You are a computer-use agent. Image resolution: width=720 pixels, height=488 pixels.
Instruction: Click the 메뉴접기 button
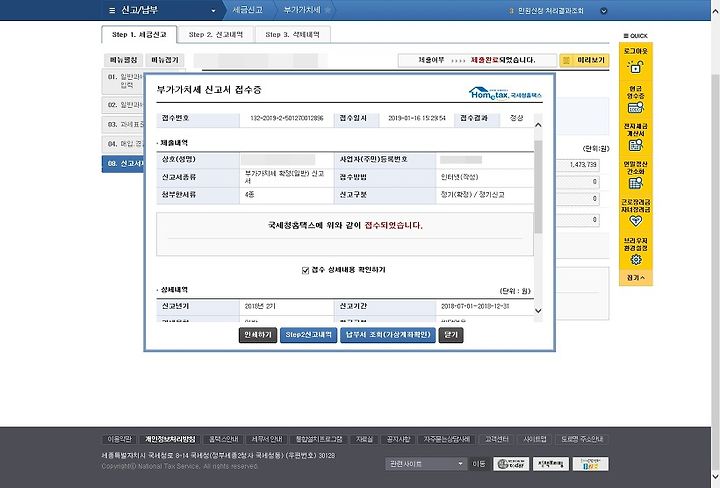[x=165, y=60]
